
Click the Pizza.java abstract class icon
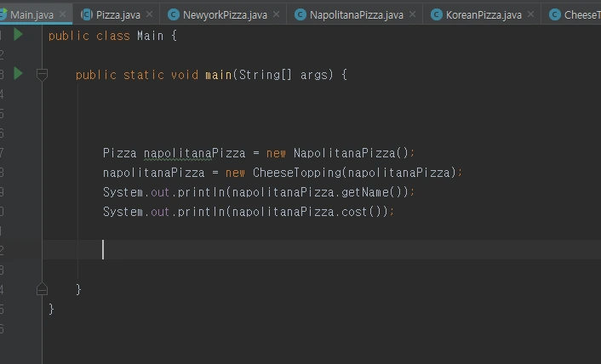(x=87, y=14)
